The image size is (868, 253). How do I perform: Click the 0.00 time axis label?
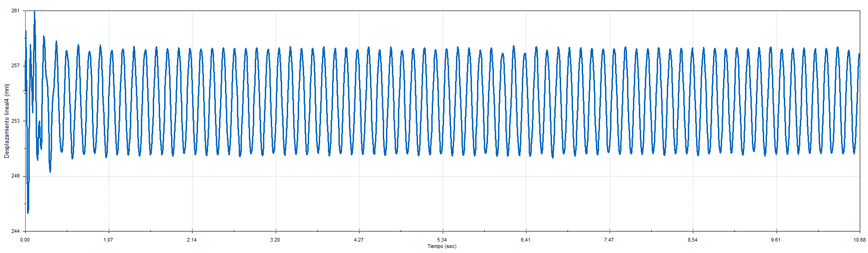tap(25, 240)
